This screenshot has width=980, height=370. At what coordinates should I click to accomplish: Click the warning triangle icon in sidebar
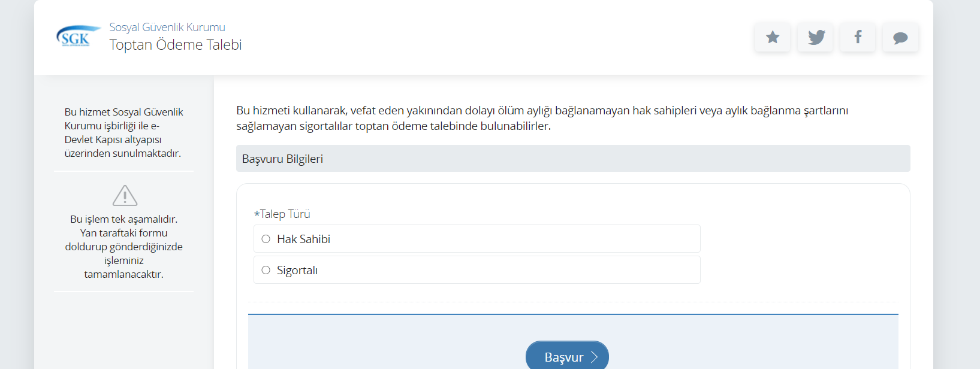pyautogui.click(x=125, y=195)
